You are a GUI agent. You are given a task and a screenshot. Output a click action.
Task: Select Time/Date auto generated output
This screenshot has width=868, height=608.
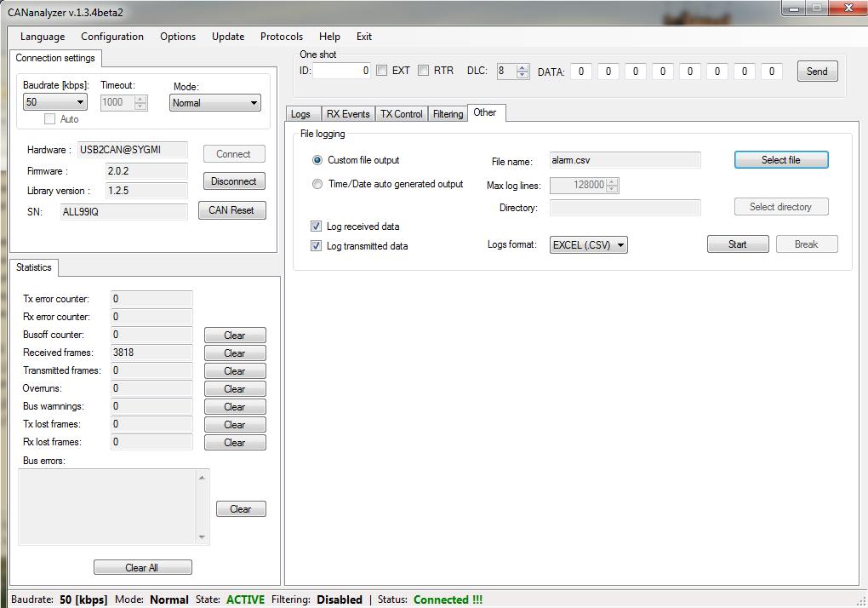coord(317,184)
